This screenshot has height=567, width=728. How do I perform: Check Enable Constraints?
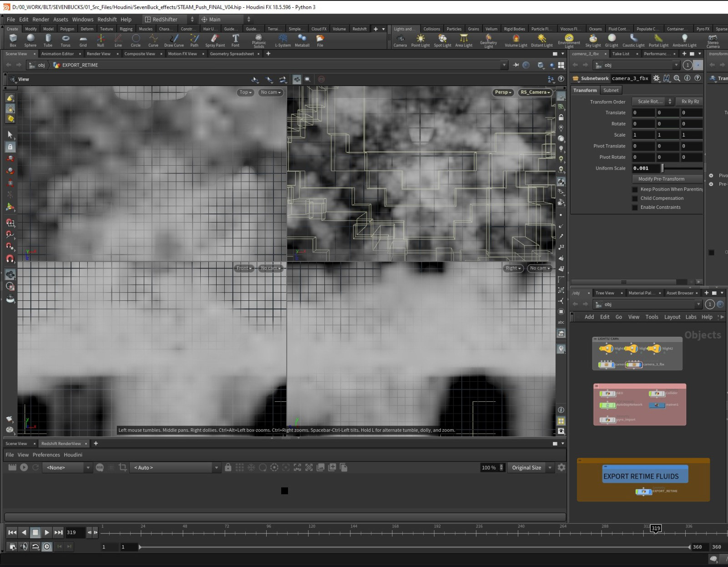coord(635,208)
